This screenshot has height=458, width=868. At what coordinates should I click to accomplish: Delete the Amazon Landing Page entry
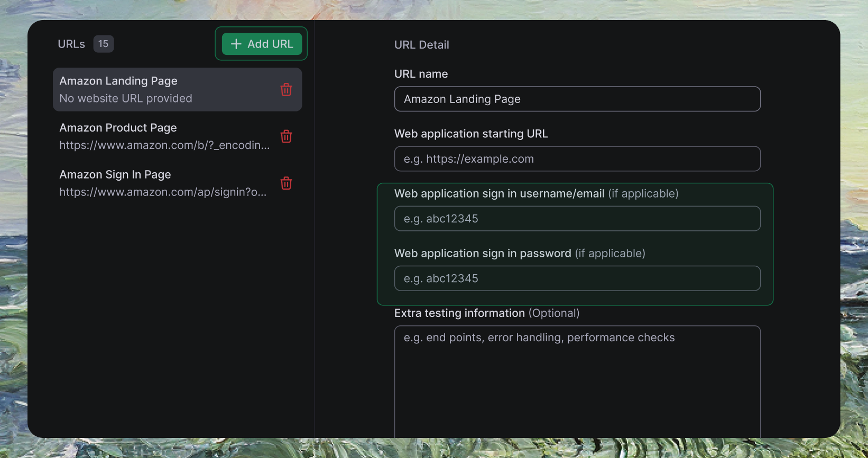[287, 90]
